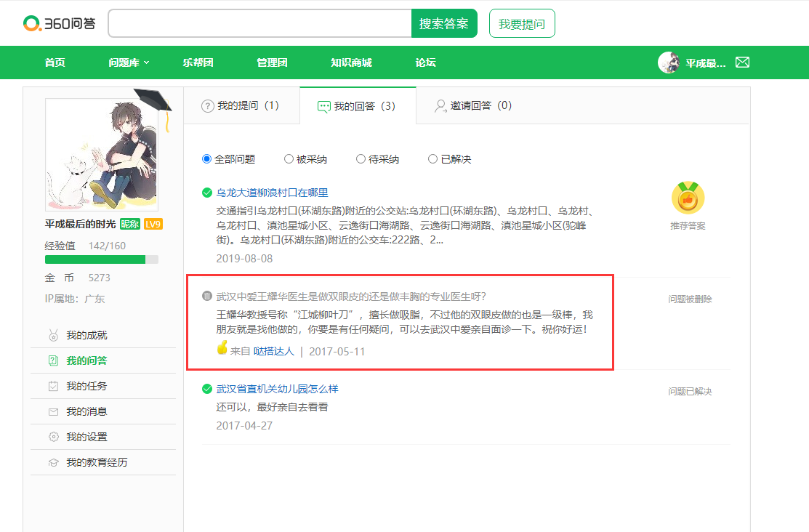This screenshot has width=809, height=532.
Task: Click the date 2019-08-08
Action: pos(244,259)
